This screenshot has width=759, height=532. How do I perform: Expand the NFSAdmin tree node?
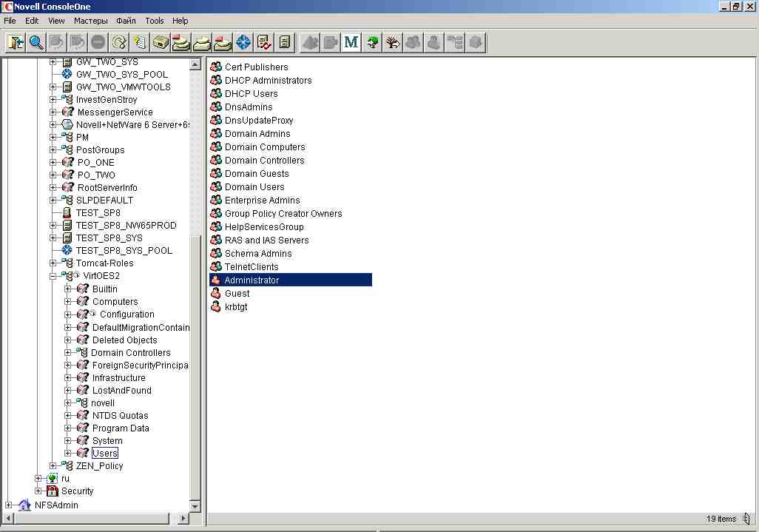tap(8, 505)
